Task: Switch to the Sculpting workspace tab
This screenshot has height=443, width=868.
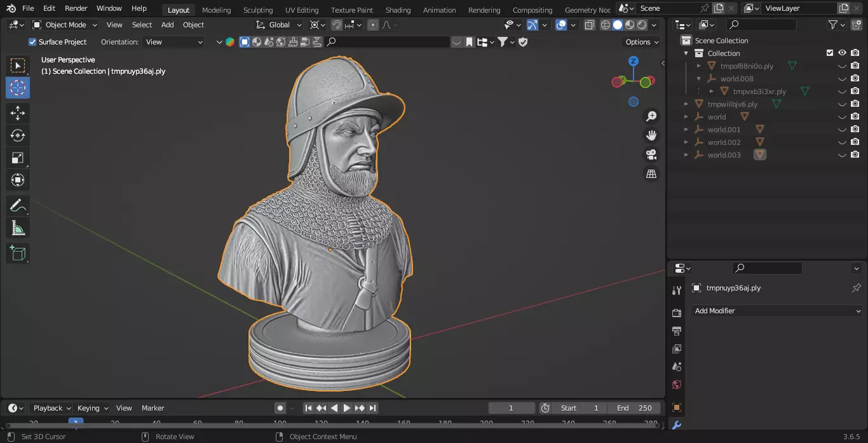Action: pyautogui.click(x=258, y=10)
